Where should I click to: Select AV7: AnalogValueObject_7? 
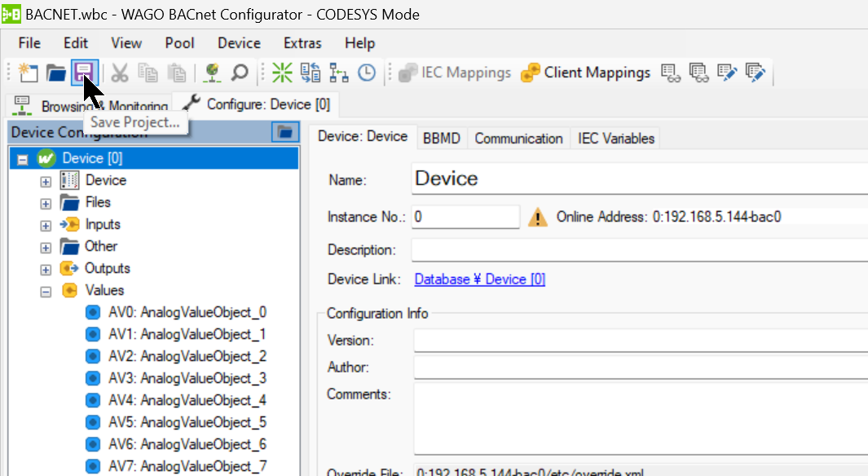(187, 466)
